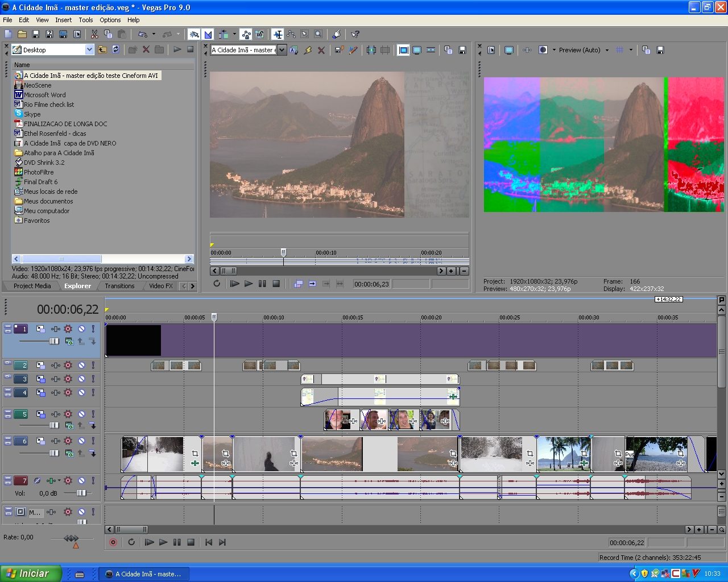This screenshot has height=582, width=728.
Task: Toggle Enable Snapping in the toolbar
Action: 195,35
